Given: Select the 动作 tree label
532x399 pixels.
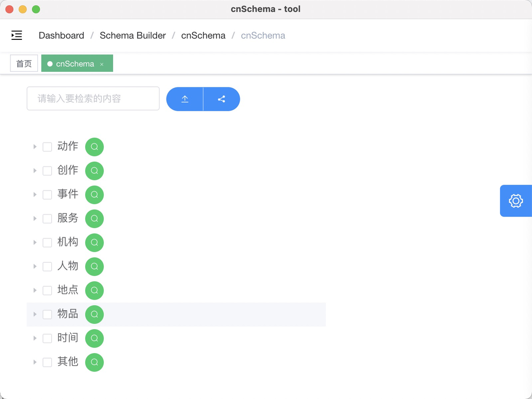Looking at the screenshot, I should [x=68, y=146].
